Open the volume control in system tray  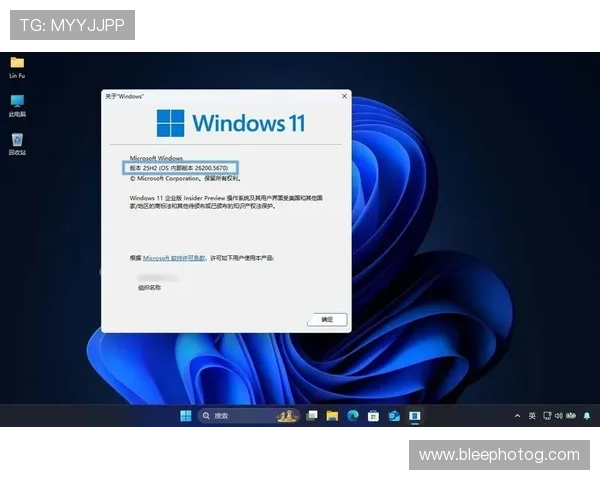point(559,415)
